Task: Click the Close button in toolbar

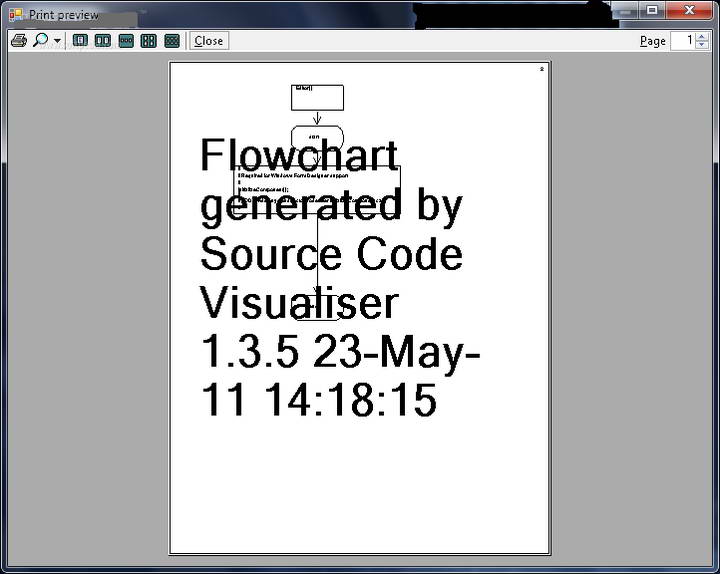Action: tap(209, 41)
